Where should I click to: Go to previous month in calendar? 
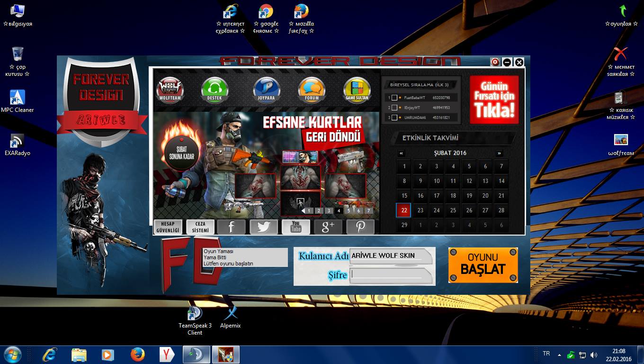pyautogui.click(x=402, y=153)
